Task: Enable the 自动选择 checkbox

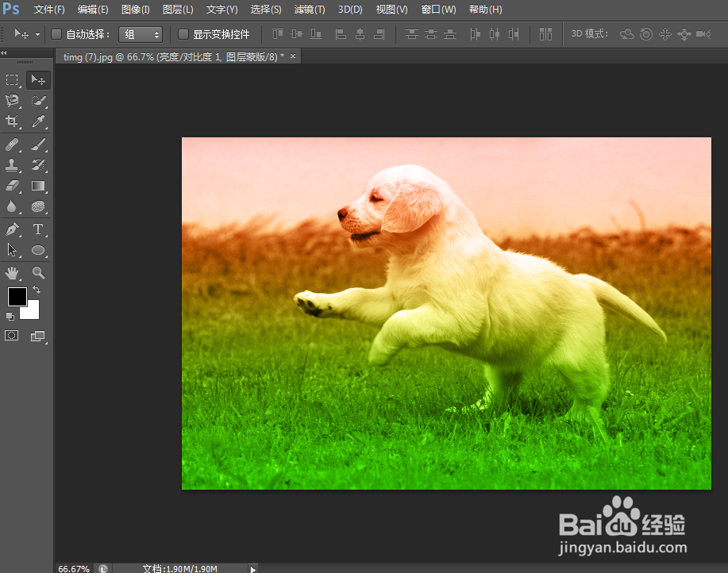Action: coord(56,34)
